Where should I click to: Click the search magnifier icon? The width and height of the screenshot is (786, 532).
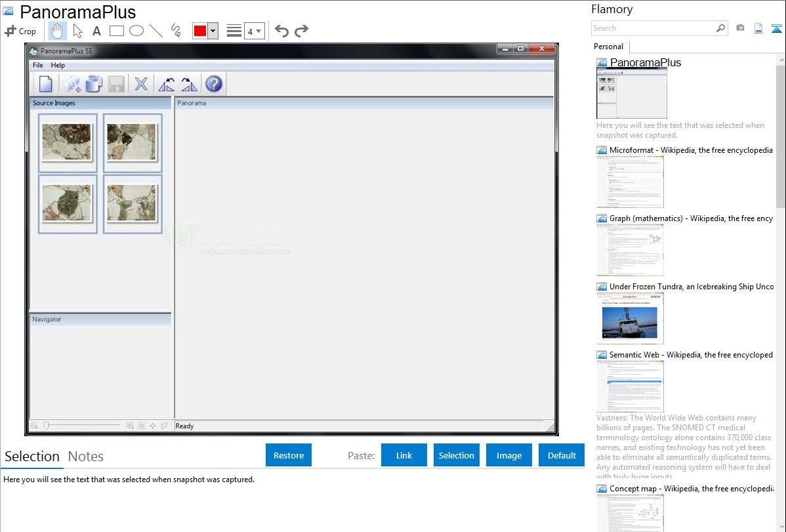click(721, 28)
